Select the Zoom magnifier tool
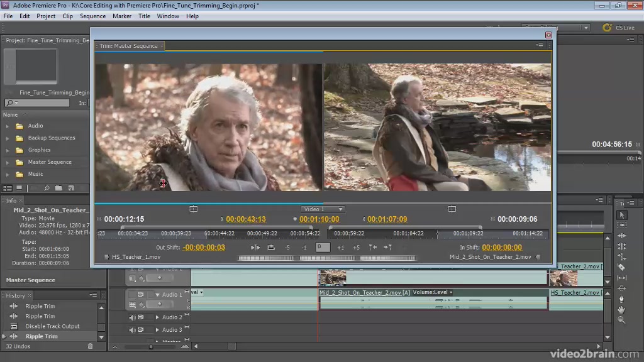Image resolution: width=644 pixels, height=362 pixels. [622, 320]
